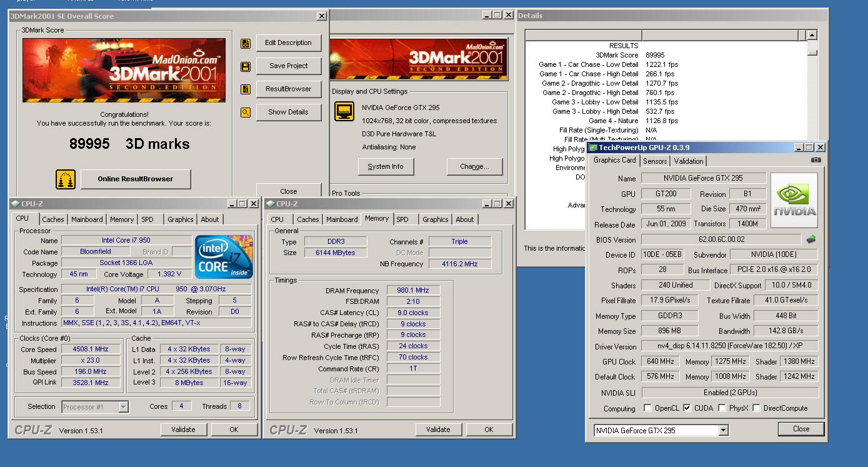
Task: Click the CPU-Z CPU window title icon
Action: coord(16,204)
